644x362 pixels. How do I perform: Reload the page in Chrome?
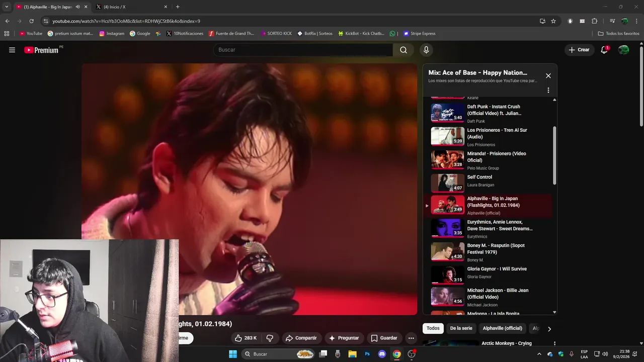tap(31, 21)
